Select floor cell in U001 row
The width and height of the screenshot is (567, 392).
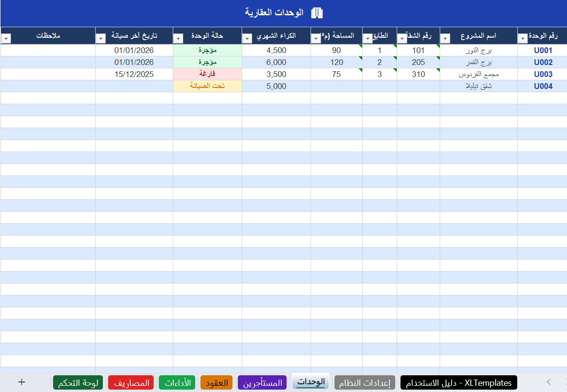coord(380,50)
